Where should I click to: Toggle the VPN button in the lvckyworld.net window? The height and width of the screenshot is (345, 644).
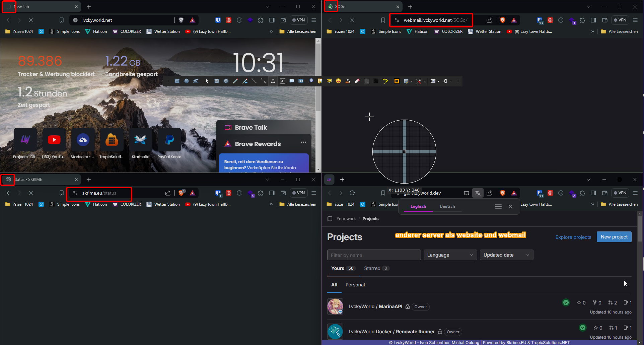point(299,20)
